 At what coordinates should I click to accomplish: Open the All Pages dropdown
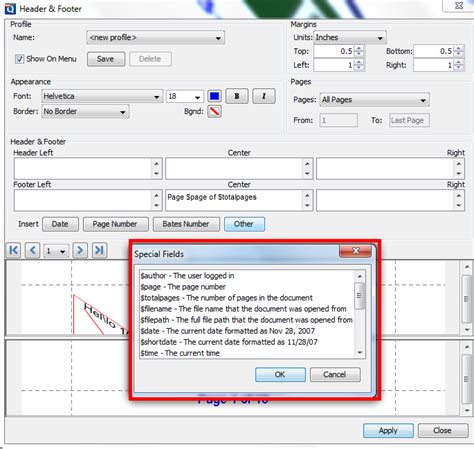(x=374, y=100)
